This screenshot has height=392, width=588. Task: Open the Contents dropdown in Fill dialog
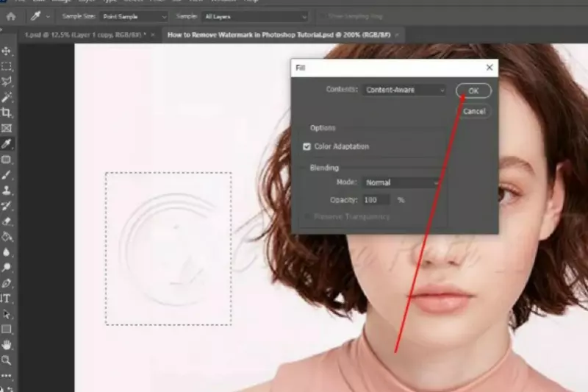404,90
